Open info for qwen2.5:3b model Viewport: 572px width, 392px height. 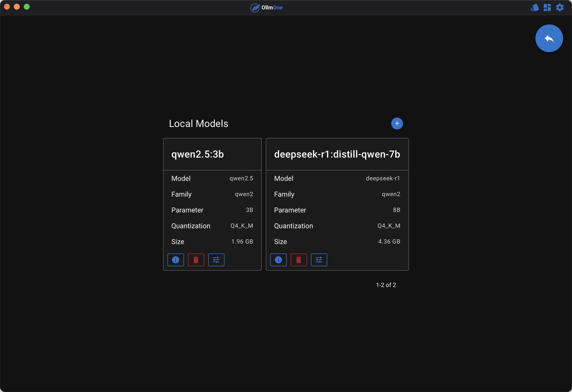click(x=176, y=260)
